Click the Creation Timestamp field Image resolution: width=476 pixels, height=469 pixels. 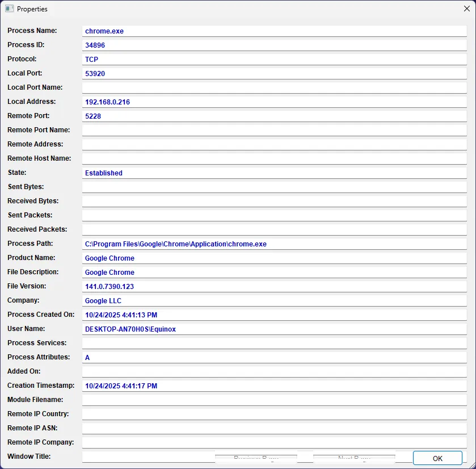(274, 386)
